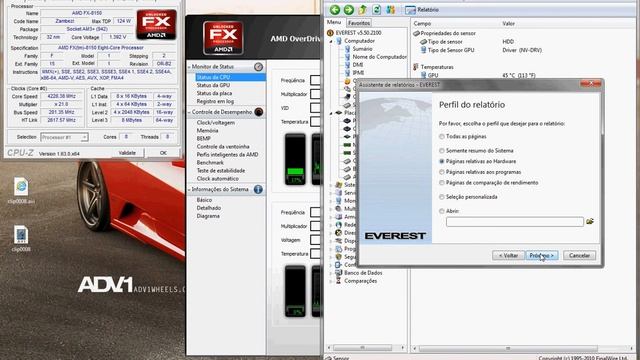Click the Controle de Desempenho dial icon
Viewport: 640px width, 360px height.
pos(258,111)
